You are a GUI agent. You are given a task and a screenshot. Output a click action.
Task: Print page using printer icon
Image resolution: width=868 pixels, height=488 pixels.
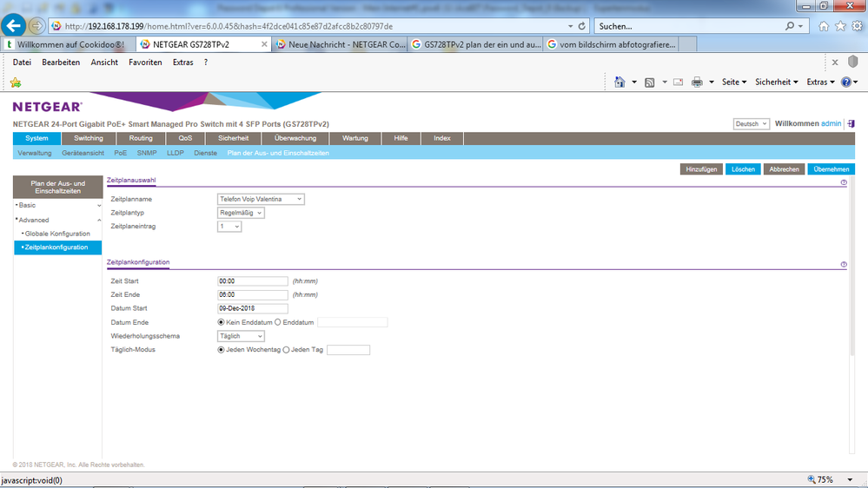point(697,82)
